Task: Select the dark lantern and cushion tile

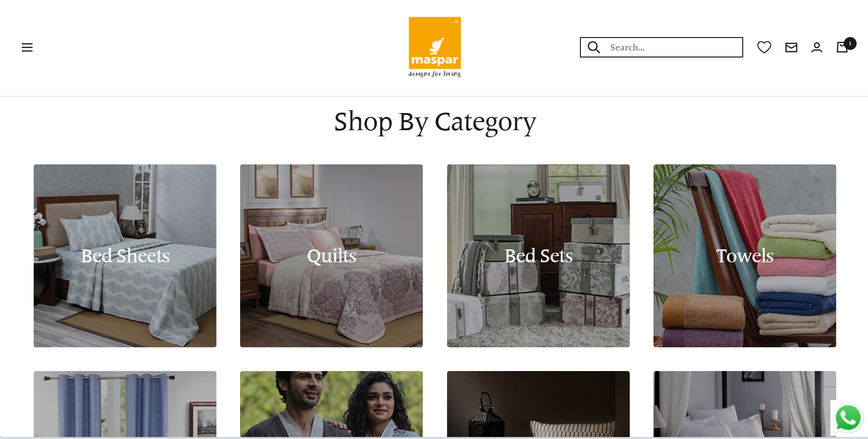Action: [x=538, y=404]
